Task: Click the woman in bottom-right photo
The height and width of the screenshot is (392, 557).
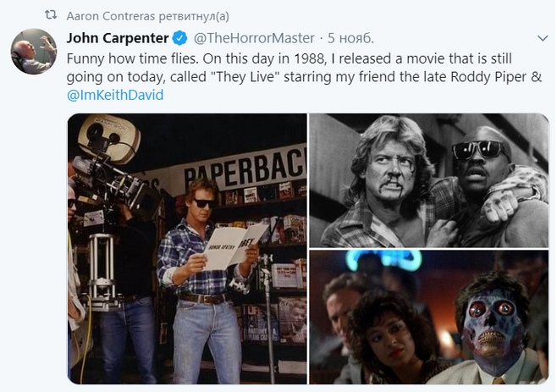Action: [x=389, y=336]
